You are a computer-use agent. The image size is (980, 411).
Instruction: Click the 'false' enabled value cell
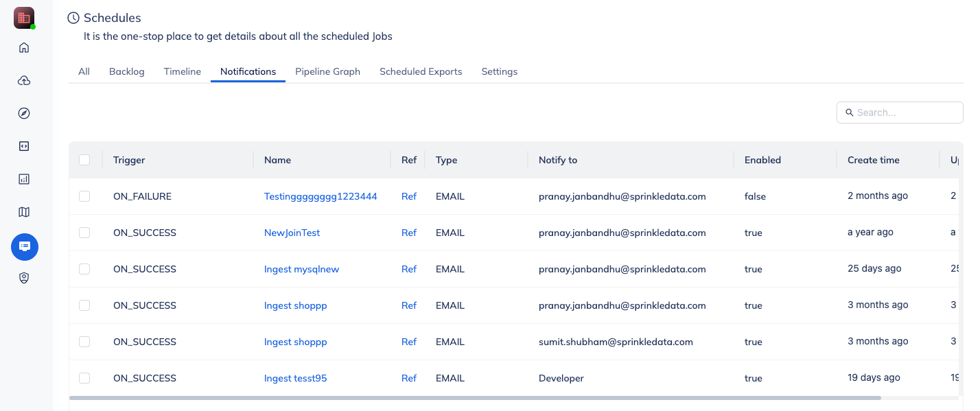point(755,196)
